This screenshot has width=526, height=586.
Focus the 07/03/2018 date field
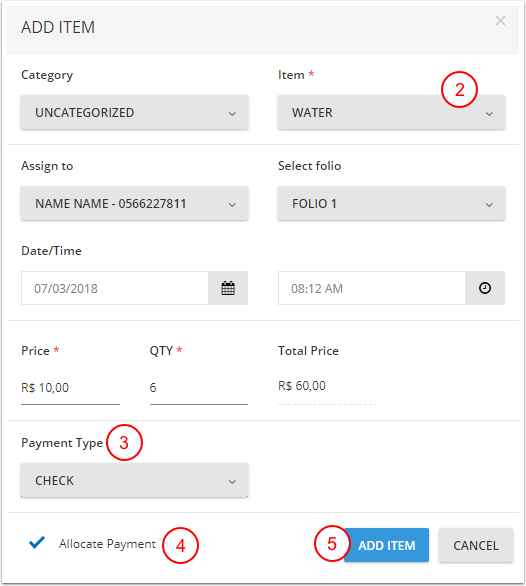[115, 288]
